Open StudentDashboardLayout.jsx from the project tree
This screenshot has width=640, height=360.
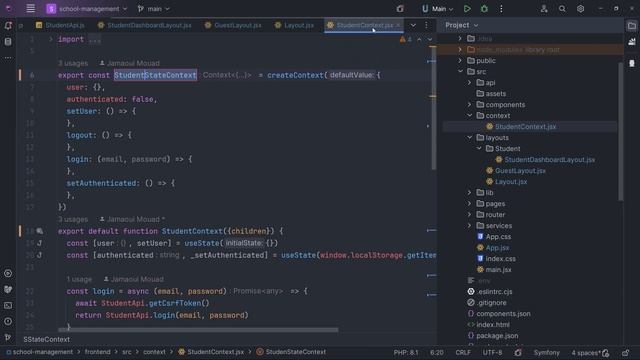pyautogui.click(x=549, y=160)
